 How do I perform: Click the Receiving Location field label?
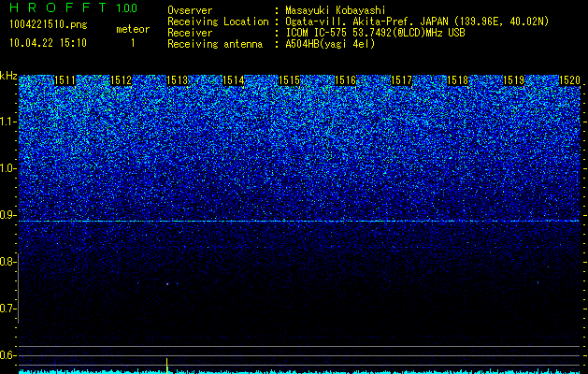pyautogui.click(x=218, y=22)
